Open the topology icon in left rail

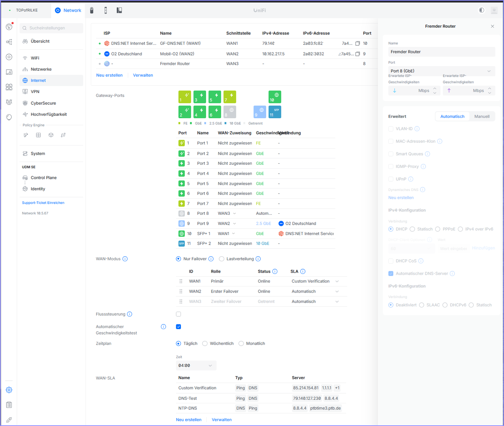tap(9, 42)
